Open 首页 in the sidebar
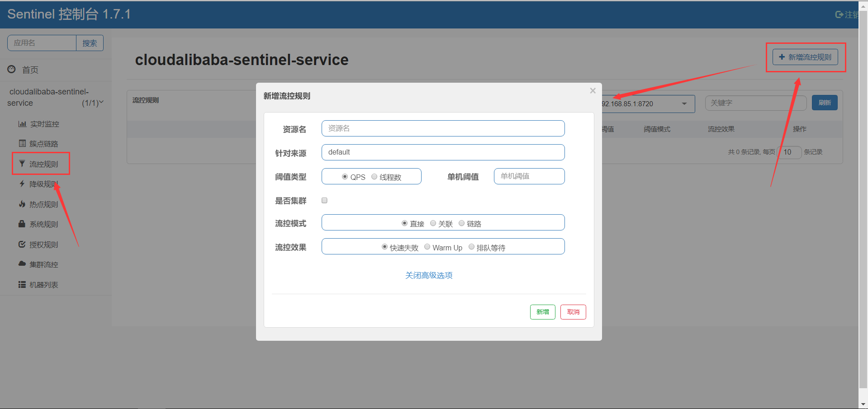Viewport: 868px width, 409px height. pyautogui.click(x=30, y=70)
